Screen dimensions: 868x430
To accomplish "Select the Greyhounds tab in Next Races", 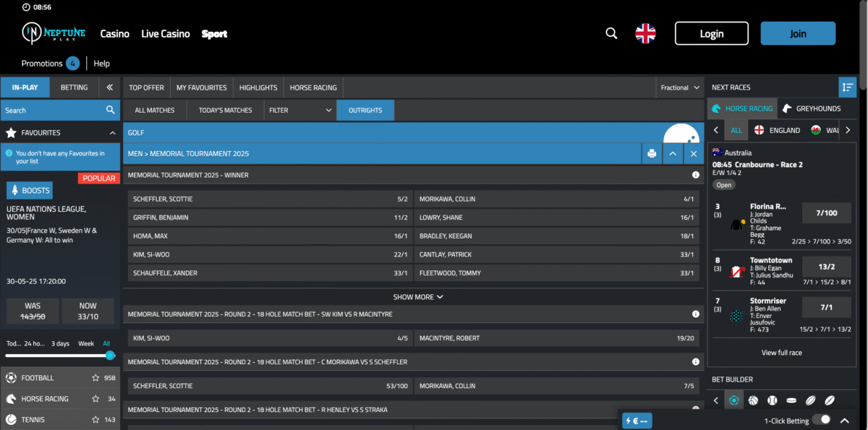I will [x=812, y=108].
